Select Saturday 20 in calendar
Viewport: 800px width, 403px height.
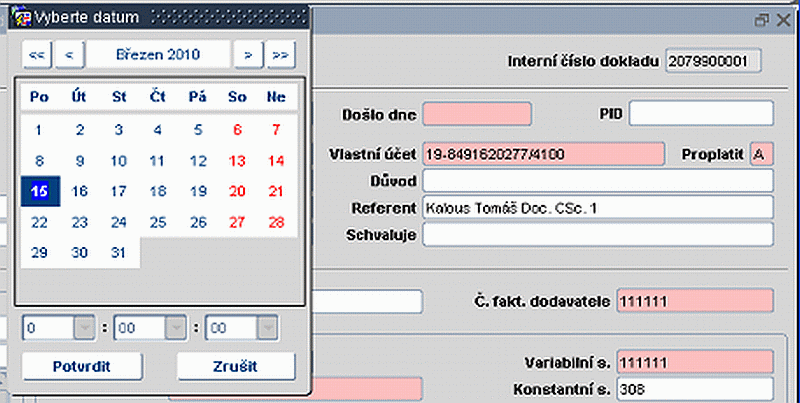point(237,191)
